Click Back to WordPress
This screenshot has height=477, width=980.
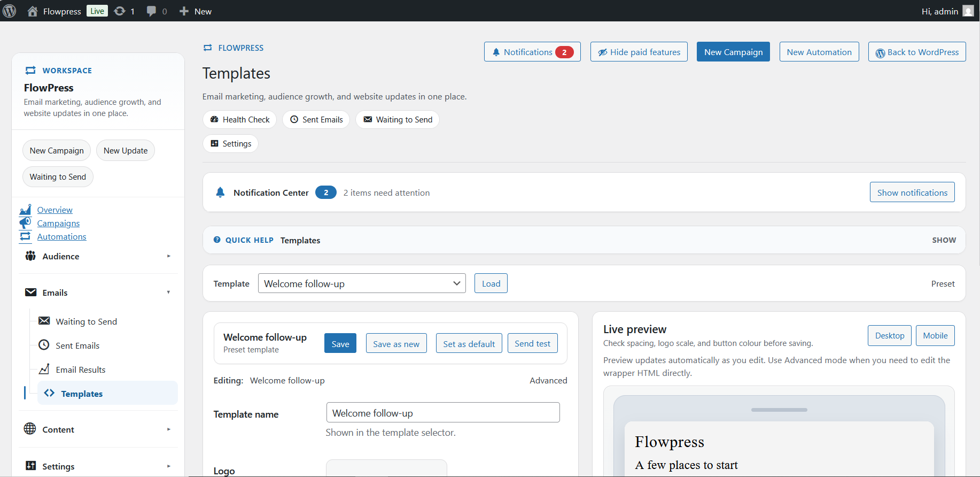917,52
